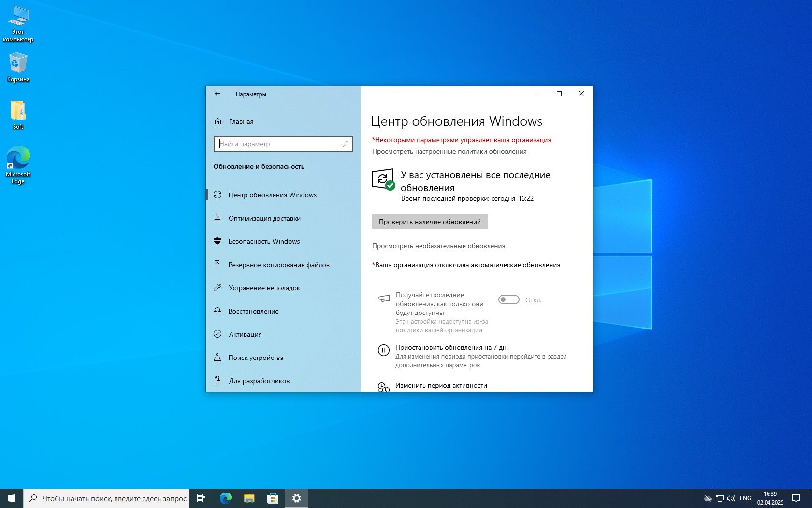Open Восстановление section
Viewport: 812px width, 508px height.
click(253, 311)
